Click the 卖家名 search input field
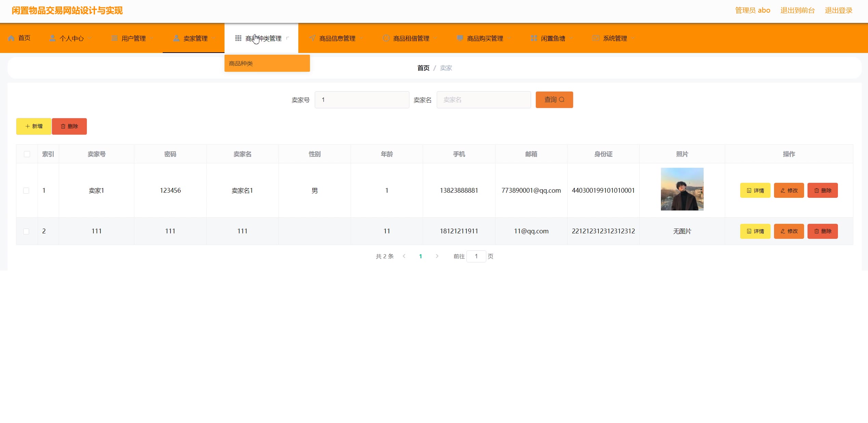 484,100
